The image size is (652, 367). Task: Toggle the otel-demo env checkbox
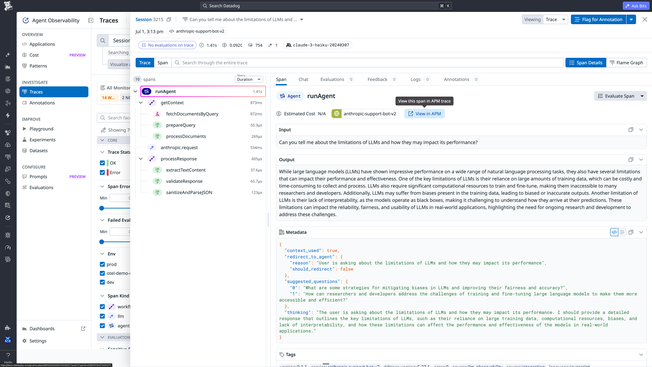pos(102,273)
